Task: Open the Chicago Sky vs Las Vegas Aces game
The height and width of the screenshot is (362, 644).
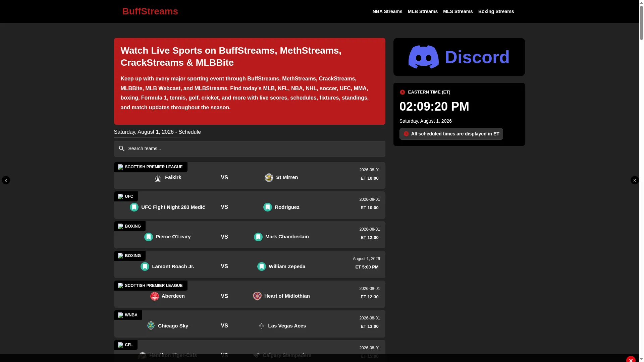Action: [250, 324]
